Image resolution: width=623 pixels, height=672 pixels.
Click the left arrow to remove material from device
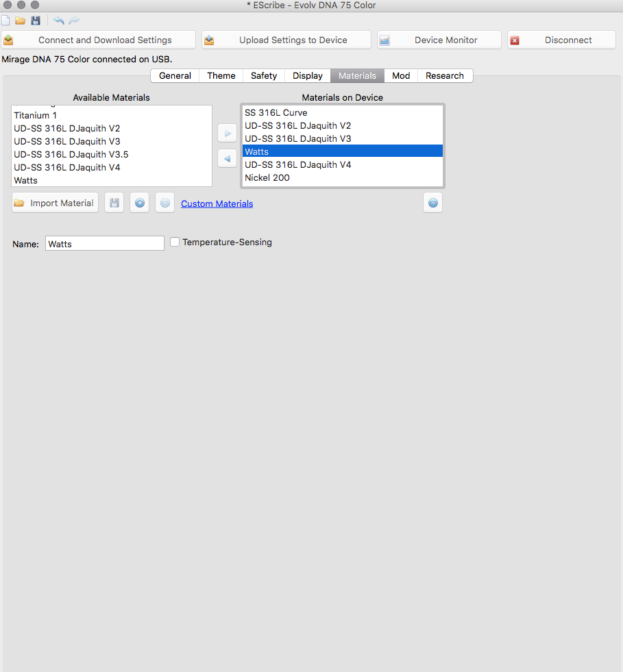pyautogui.click(x=227, y=158)
